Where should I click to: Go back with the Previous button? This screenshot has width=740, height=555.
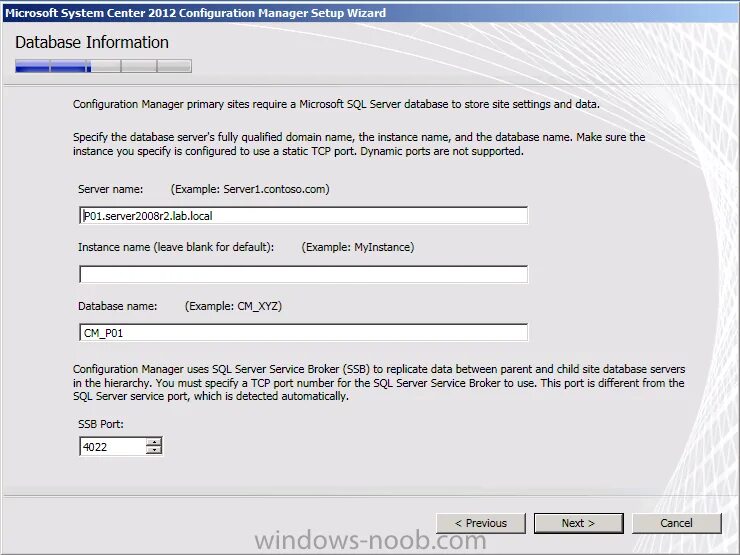point(480,523)
